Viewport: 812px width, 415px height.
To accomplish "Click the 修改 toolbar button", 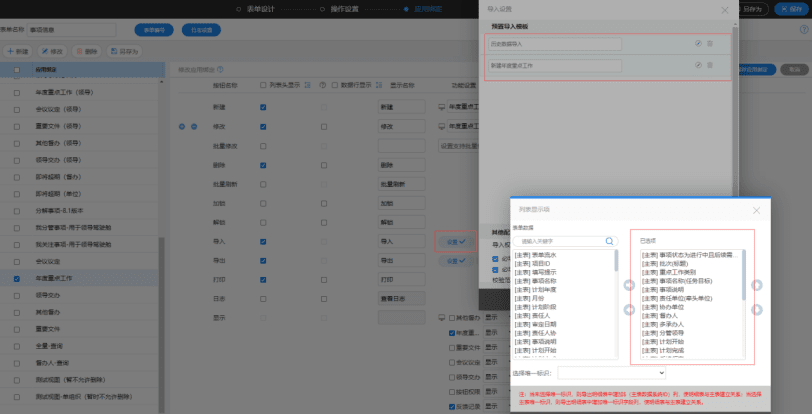I will click(52, 51).
